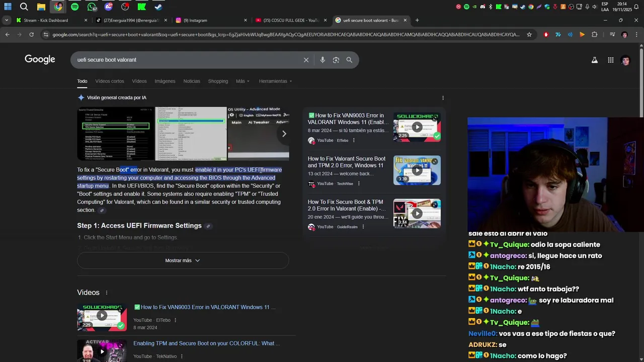Viewport: 644px width, 362px height.
Task: Click the link chip after the AI paragraph
Action: coord(102,211)
